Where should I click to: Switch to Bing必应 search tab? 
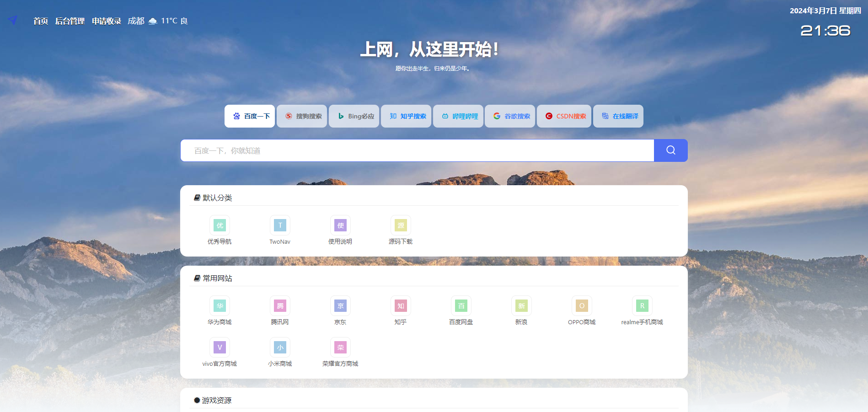coord(354,116)
